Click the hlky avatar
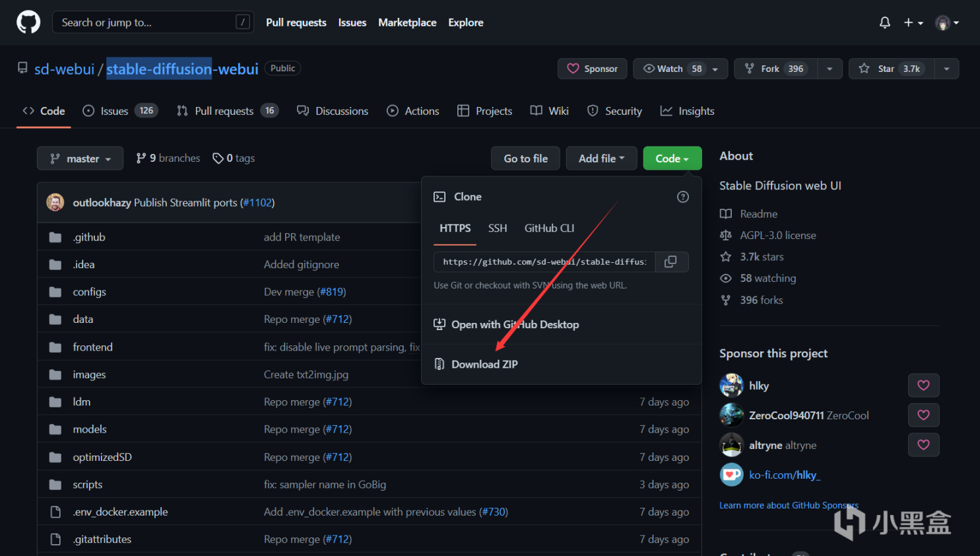This screenshot has width=980, height=556. [731, 385]
